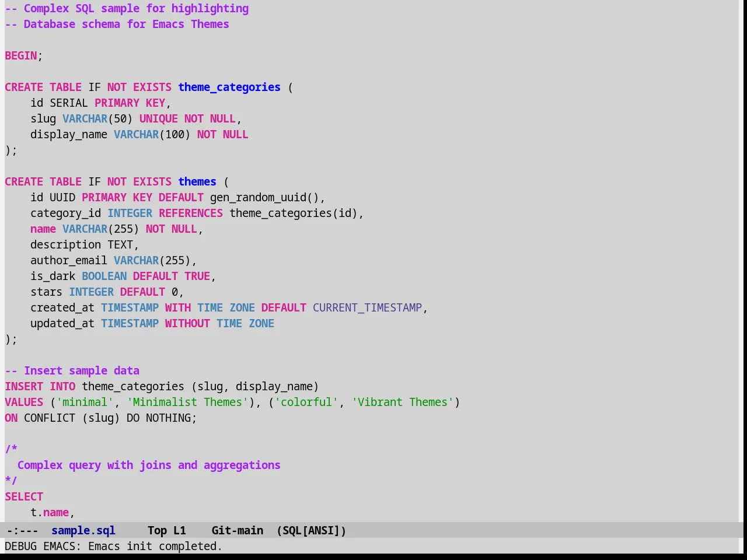The width and height of the screenshot is (747, 560).
Task: Click the 'DEBUG EMACS: Emacs init completed.' message
Action: click(x=114, y=546)
